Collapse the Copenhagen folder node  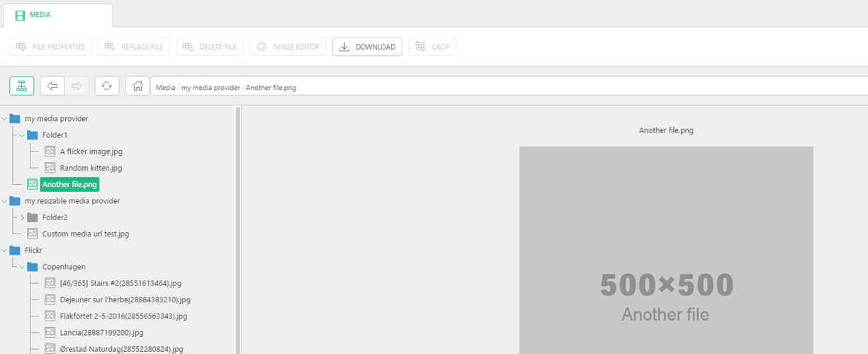(x=22, y=267)
